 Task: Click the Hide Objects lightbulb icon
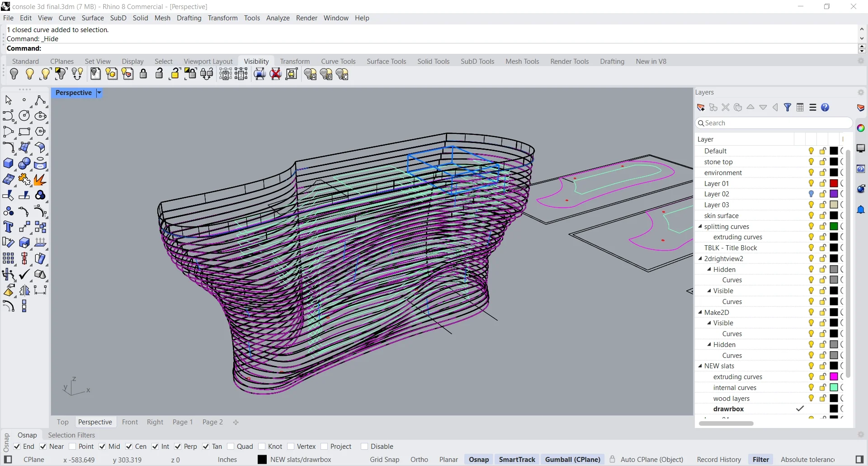pos(14,74)
